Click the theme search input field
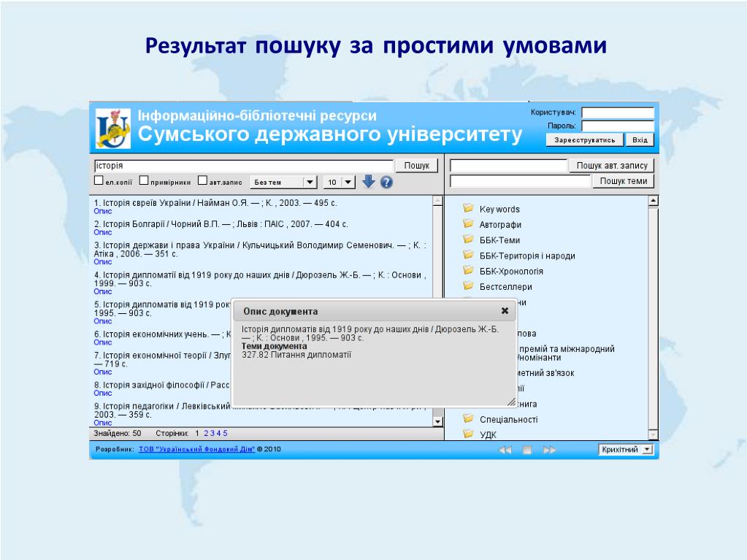Screen dimensions: 747x560 tap(520, 181)
